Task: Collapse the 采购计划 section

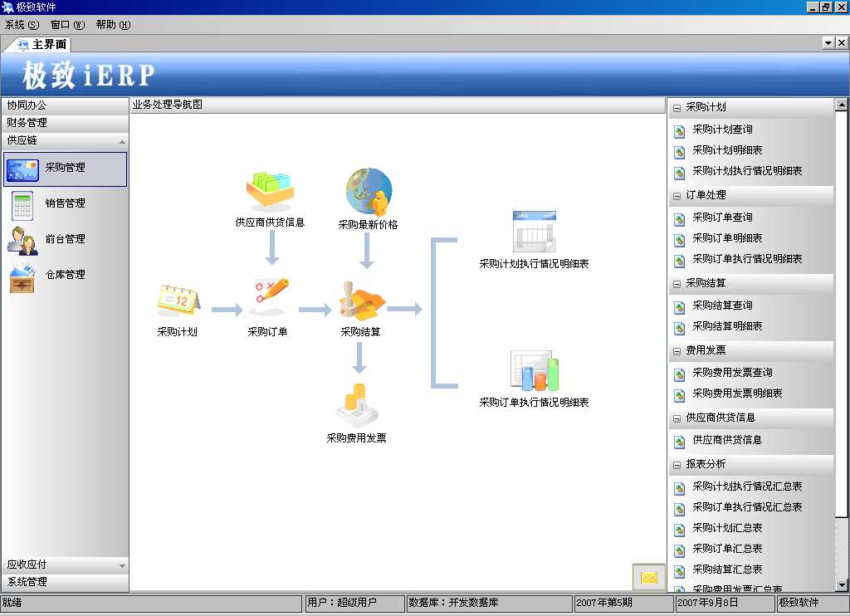Action: (677, 108)
